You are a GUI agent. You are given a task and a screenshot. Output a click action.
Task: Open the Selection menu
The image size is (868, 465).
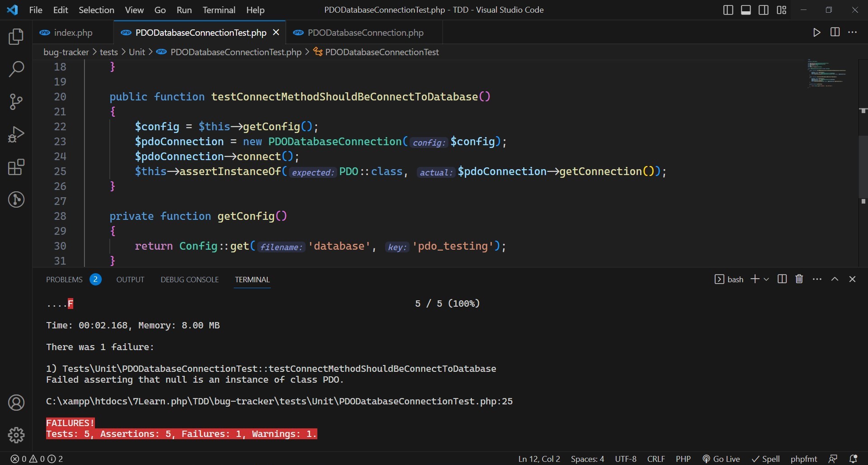pyautogui.click(x=96, y=10)
